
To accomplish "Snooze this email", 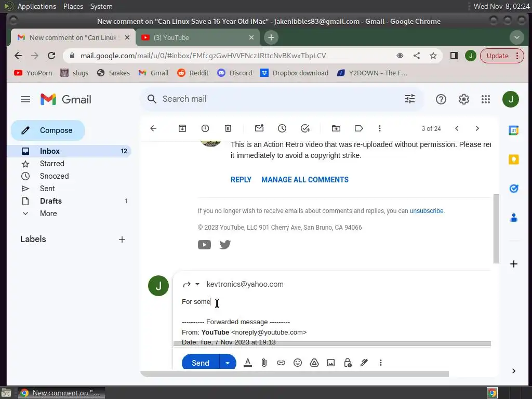I will point(282,128).
